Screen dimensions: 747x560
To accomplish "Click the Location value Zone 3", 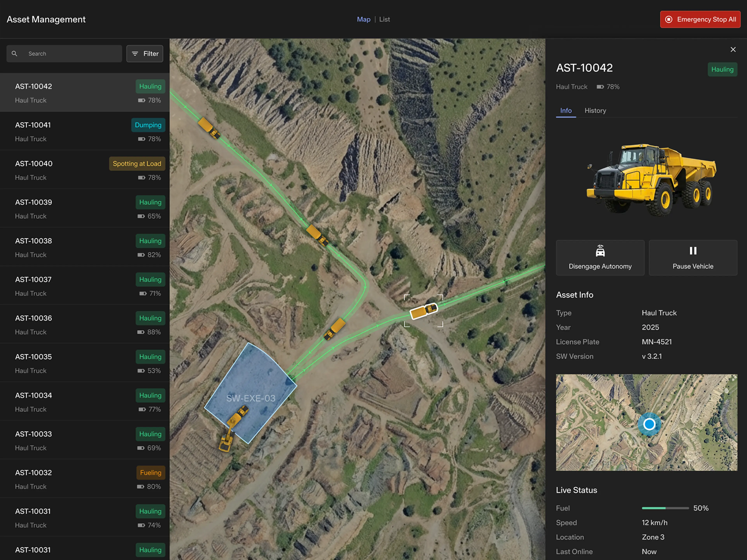I will [653, 537].
